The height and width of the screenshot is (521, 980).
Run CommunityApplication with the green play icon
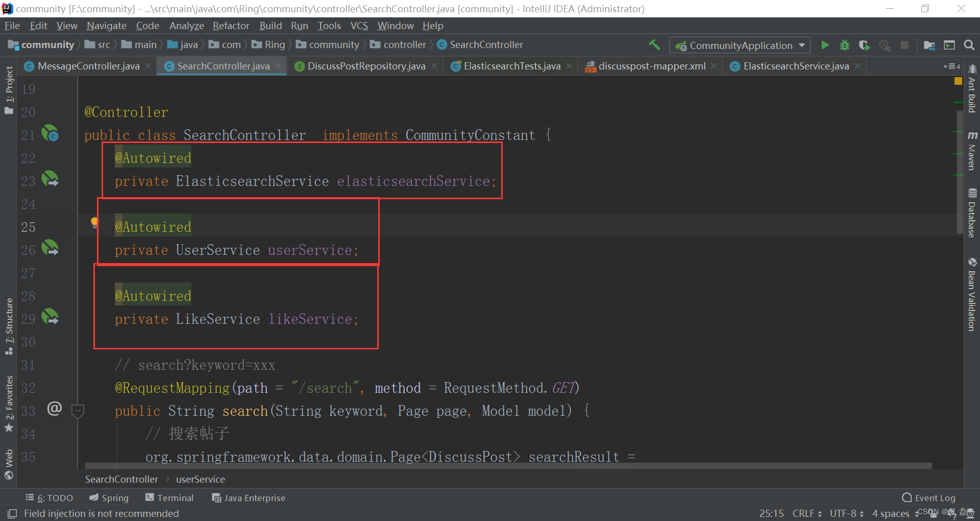pos(825,45)
